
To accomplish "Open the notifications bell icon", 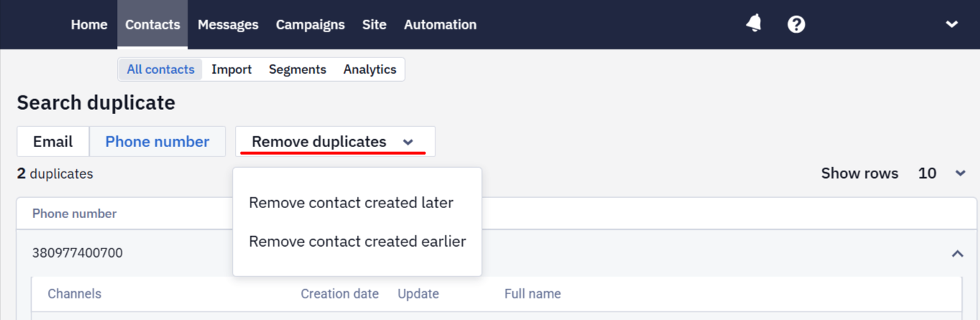I will pyautogui.click(x=754, y=24).
